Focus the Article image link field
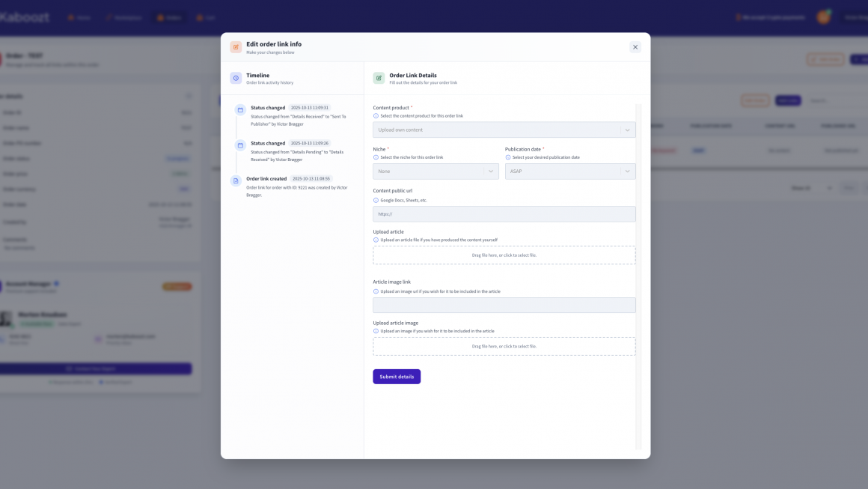This screenshot has width=868, height=489. click(x=504, y=306)
